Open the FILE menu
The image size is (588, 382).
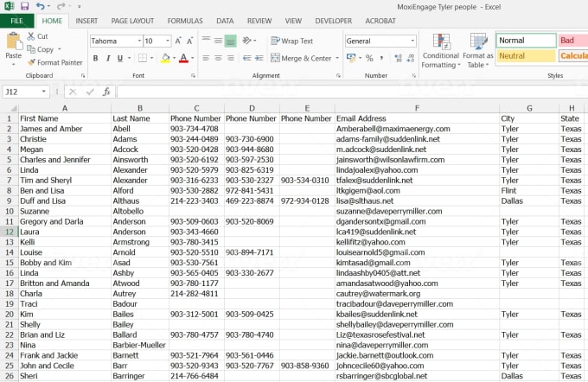point(17,20)
